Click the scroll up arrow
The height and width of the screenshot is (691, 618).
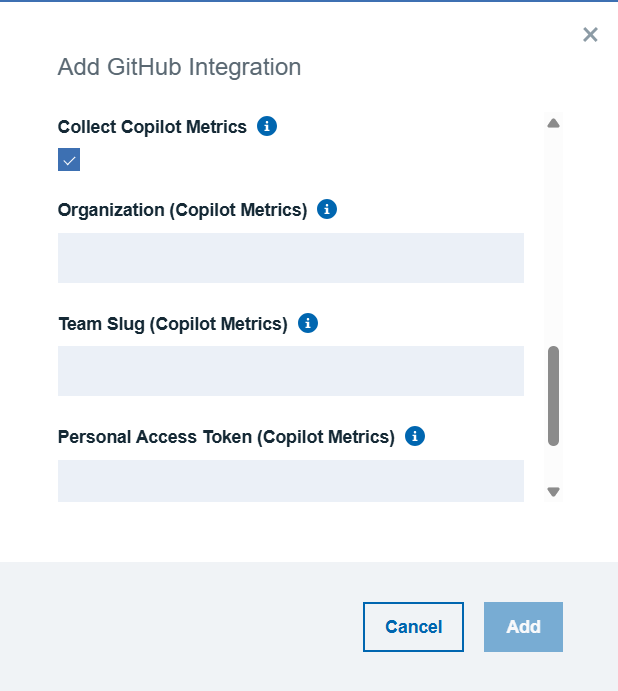click(x=553, y=124)
